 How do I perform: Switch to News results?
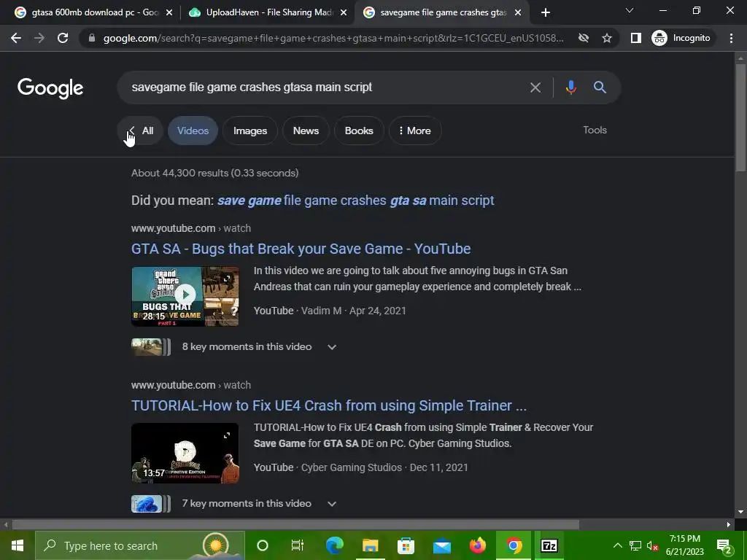click(x=306, y=131)
